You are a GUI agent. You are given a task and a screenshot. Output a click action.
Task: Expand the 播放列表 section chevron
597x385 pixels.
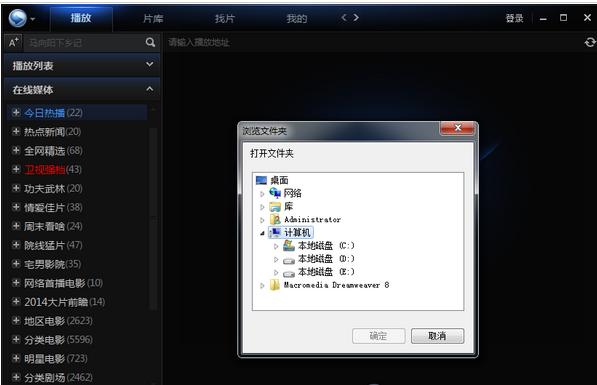150,65
